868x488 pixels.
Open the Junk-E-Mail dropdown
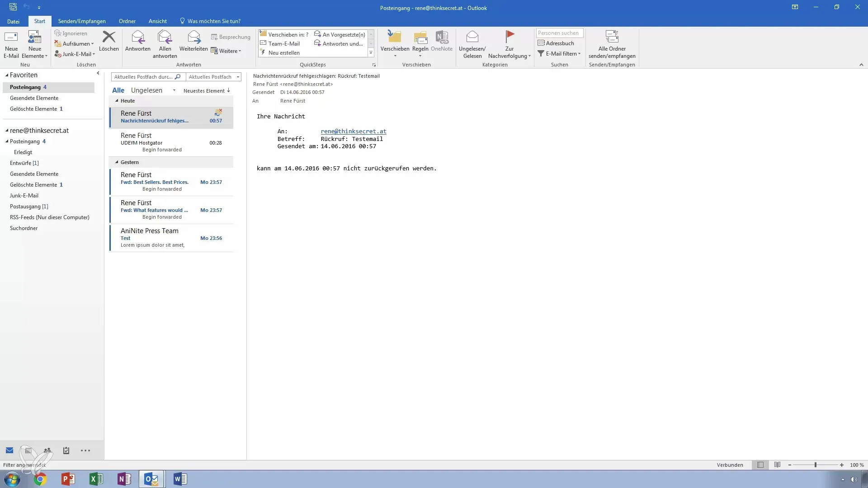point(75,54)
